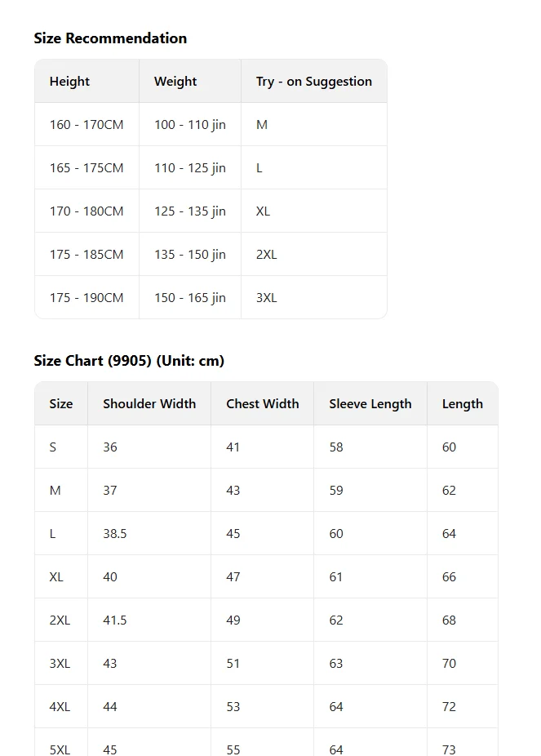Click the Size Chart (9905) heading
This screenshot has height=756, width=541.
click(129, 361)
